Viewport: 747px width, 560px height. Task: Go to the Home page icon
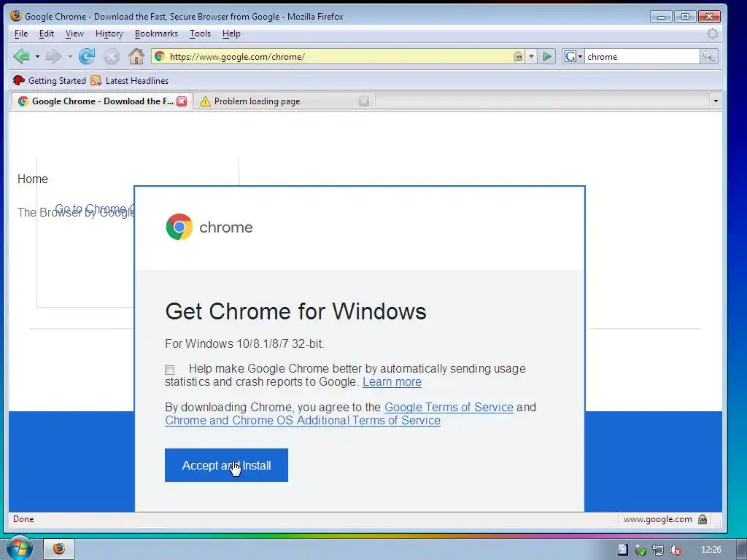pos(136,56)
